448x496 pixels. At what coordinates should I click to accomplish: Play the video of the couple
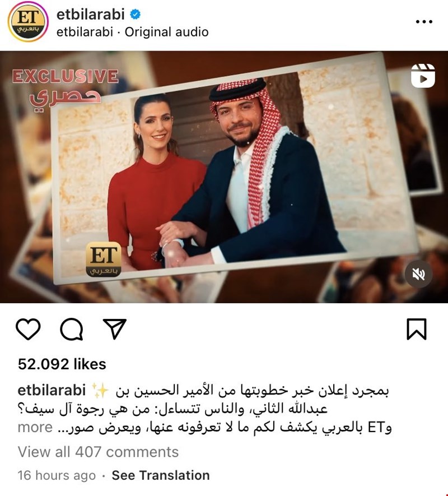click(x=224, y=177)
